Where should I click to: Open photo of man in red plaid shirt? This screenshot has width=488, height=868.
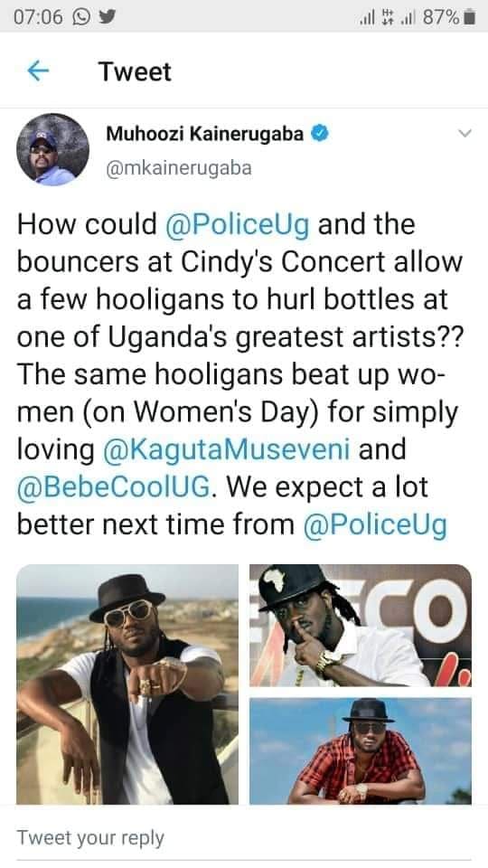[x=361, y=751]
